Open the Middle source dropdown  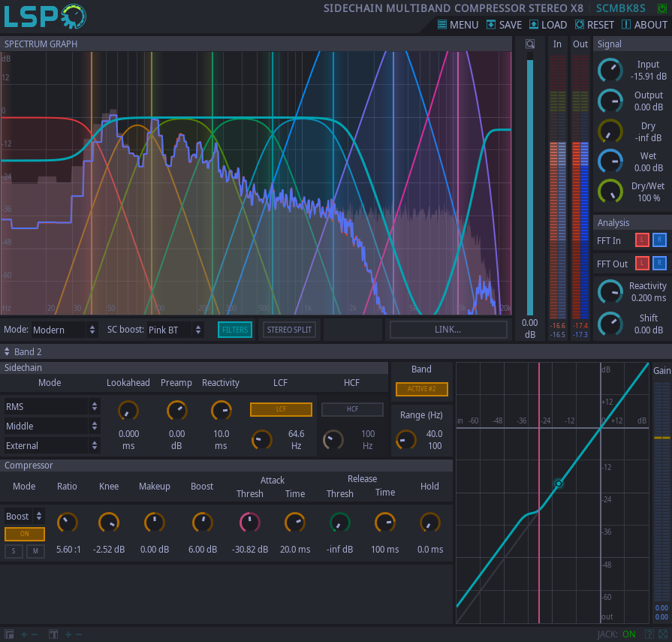[52, 426]
